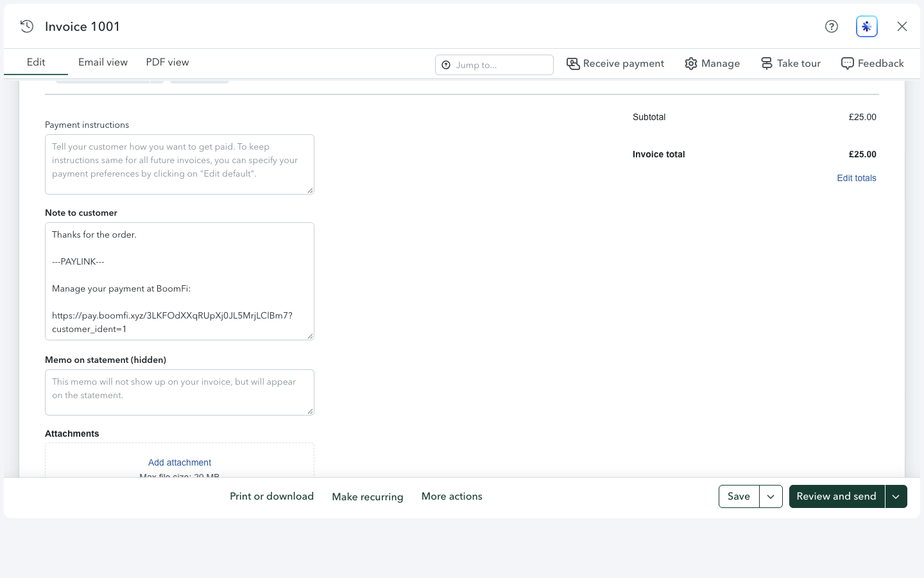Expand the Save options dropdown arrow
Screen dimensions: 924x578
point(771,496)
